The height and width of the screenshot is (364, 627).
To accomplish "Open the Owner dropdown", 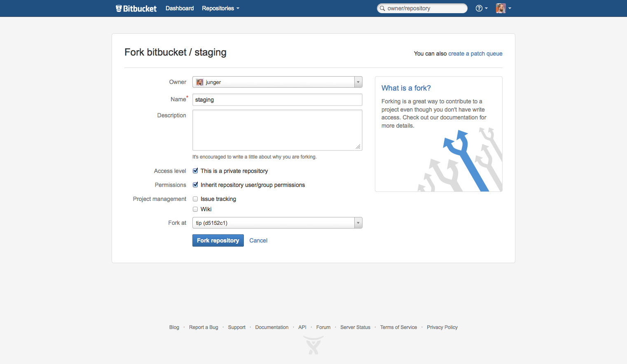I will (x=358, y=82).
